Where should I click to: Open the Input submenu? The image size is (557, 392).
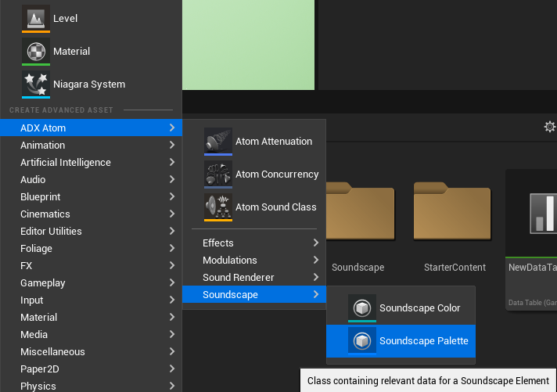(x=91, y=300)
